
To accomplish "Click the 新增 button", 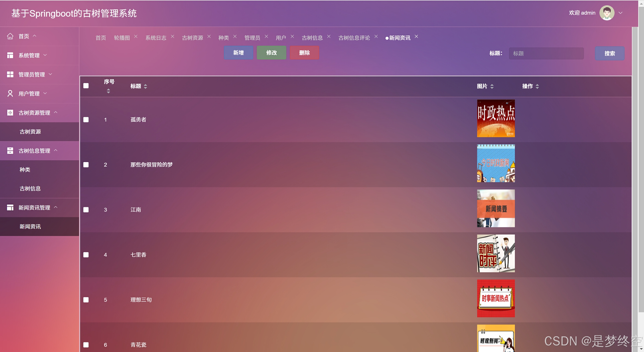I will point(238,53).
